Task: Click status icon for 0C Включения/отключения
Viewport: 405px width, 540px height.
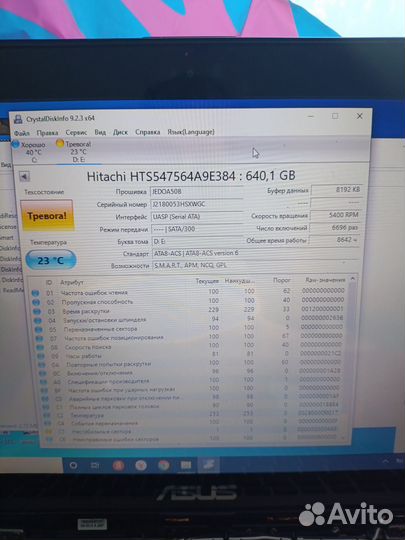Action: 43,373
